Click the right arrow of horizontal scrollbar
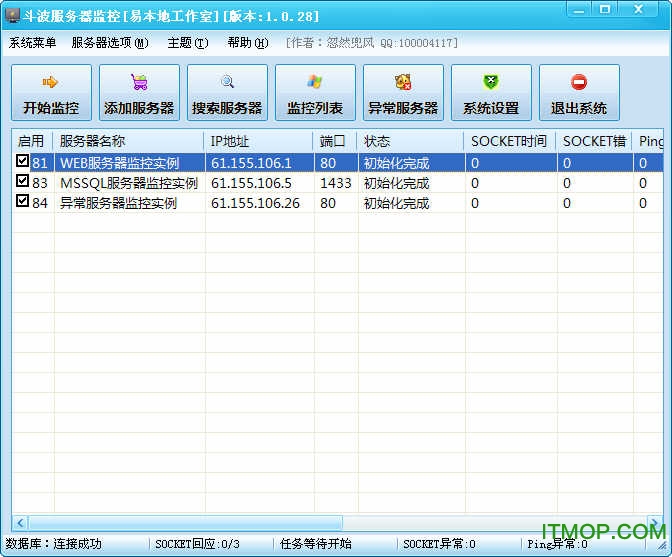This screenshot has height=557, width=672. pyautogui.click(x=655, y=522)
